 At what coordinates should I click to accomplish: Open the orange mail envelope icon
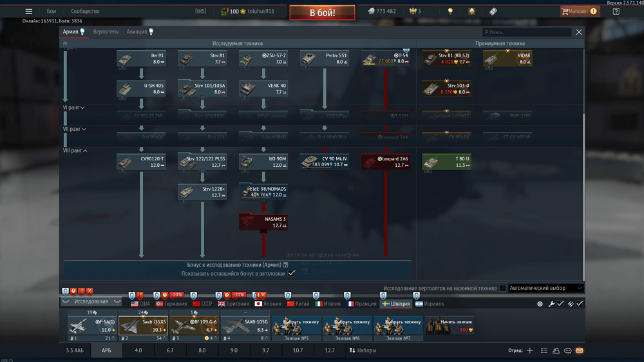pos(580,350)
